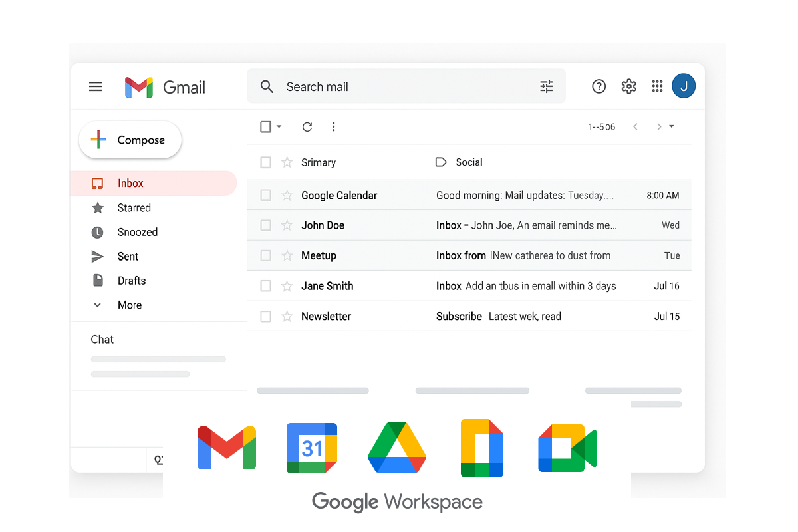Click the Gmail logo
This screenshot has height=532, width=798.
pos(165,87)
